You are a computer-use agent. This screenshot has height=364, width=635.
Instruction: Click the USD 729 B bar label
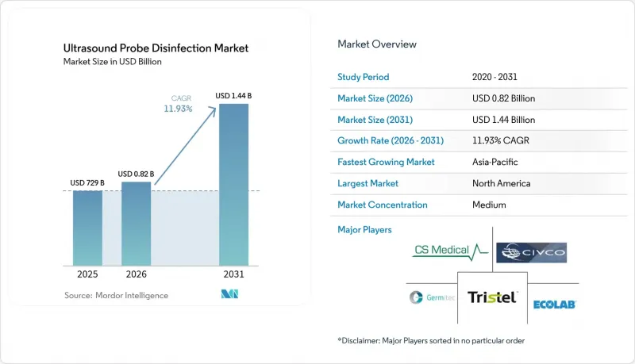(x=87, y=183)
